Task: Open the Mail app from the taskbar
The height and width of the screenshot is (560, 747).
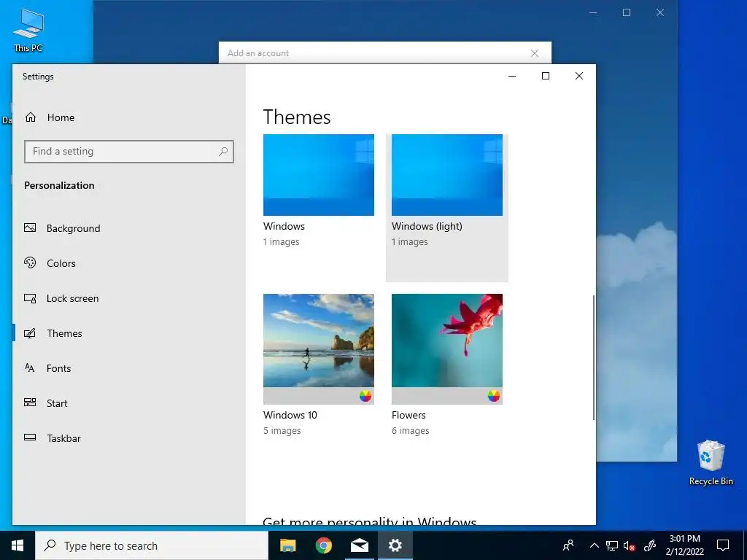Action: click(x=359, y=545)
